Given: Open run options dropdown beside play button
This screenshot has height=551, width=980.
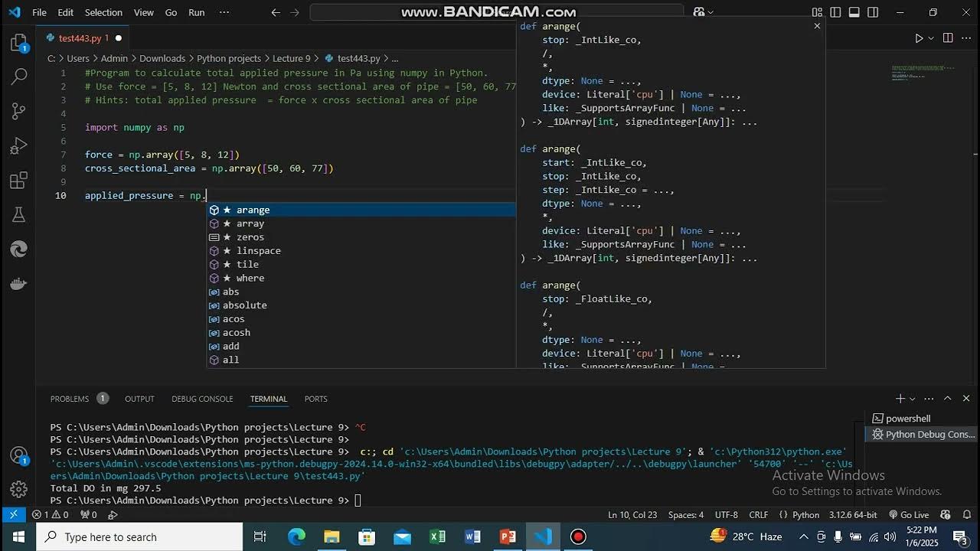Looking at the screenshot, I should (x=931, y=38).
